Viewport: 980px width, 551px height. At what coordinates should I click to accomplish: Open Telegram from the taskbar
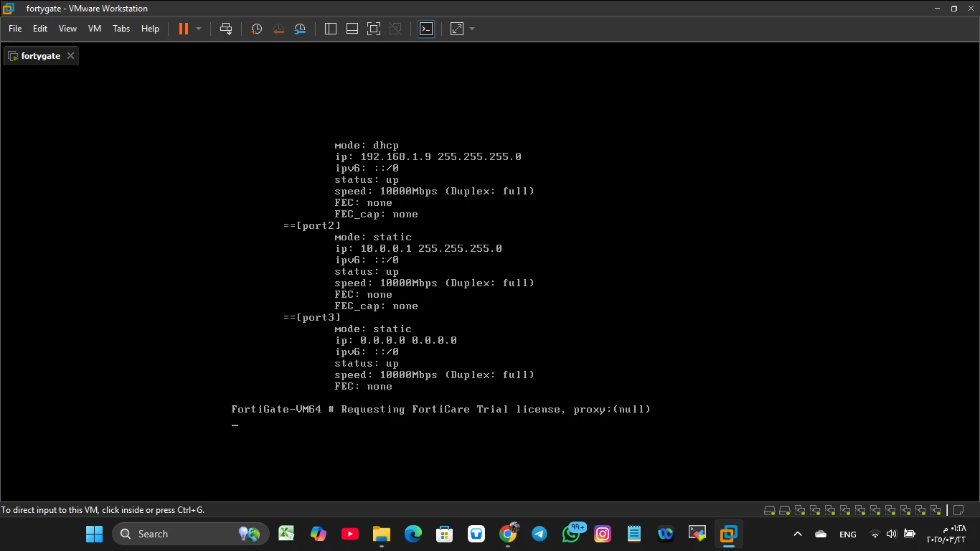coord(540,534)
